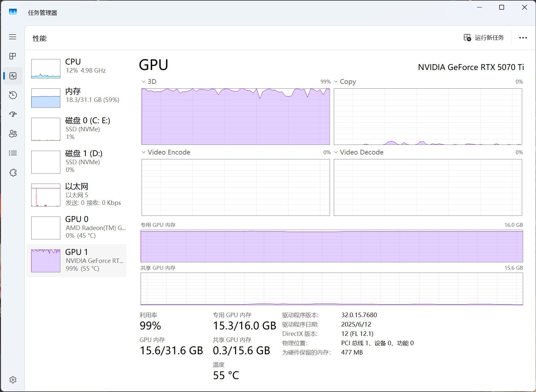Open the Startup apps page icon
This screenshot has height=392, width=536.
13,114
